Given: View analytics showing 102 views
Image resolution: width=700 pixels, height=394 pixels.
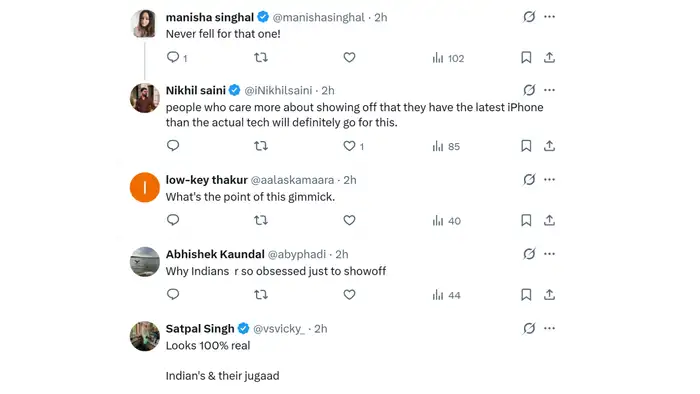Looking at the screenshot, I should point(448,58).
